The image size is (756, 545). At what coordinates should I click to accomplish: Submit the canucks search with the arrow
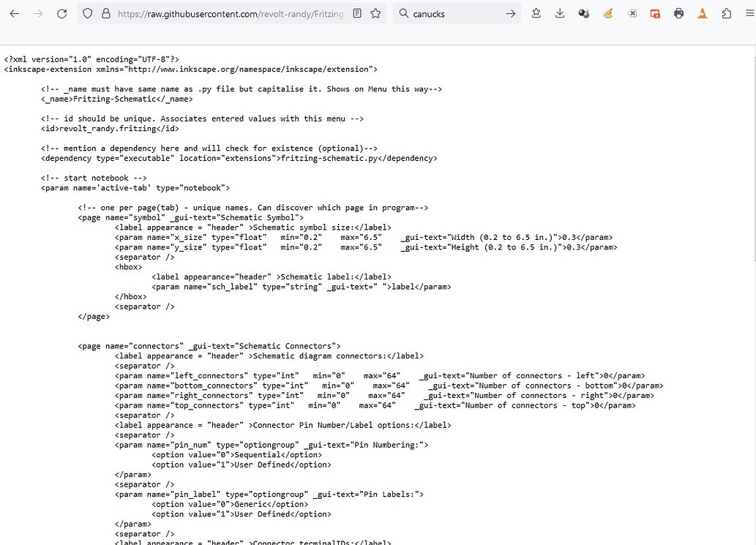point(511,13)
